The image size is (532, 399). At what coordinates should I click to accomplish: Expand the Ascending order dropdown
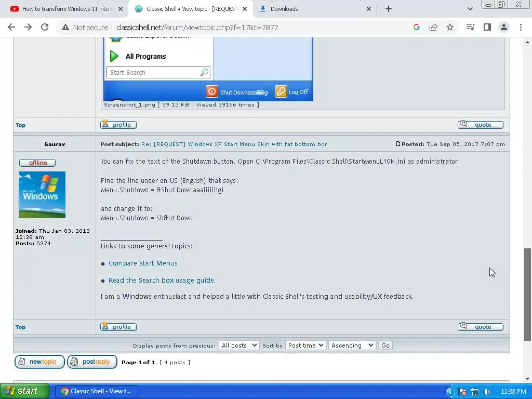coord(352,345)
